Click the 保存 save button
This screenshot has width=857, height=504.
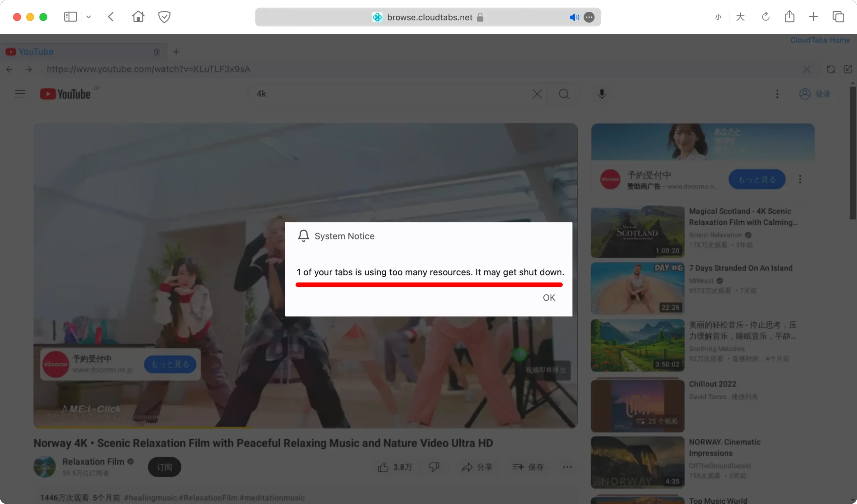[x=528, y=467]
